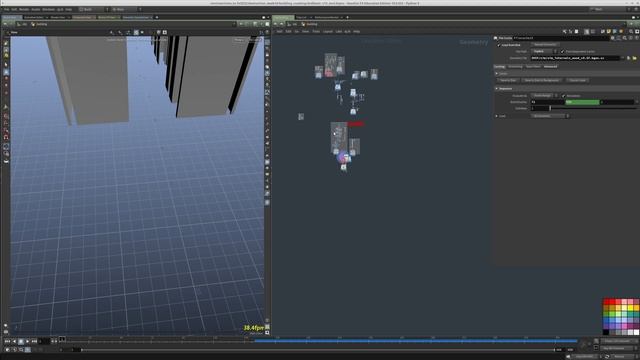Jump to the first frame
Image resolution: width=640 pixels, height=360 pixels.
pos(7,341)
